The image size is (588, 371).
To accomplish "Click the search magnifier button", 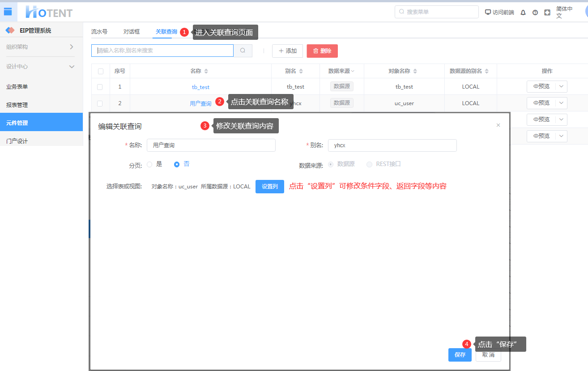I will coord(243,51).
